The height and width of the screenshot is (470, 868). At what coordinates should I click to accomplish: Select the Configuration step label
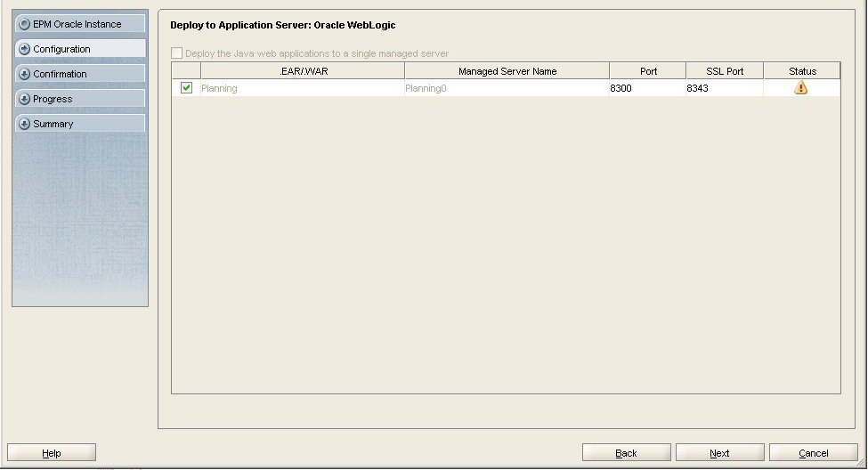coord(61,49)
